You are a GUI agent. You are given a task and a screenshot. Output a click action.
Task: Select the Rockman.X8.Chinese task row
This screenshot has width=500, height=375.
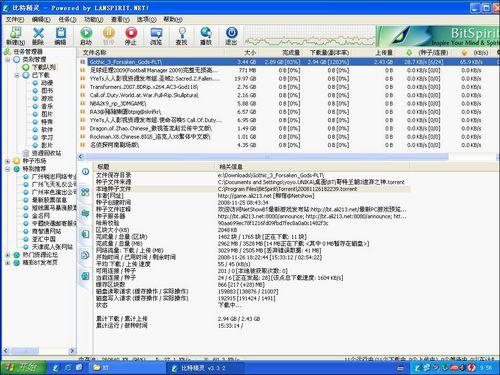[x=288, y=137]
